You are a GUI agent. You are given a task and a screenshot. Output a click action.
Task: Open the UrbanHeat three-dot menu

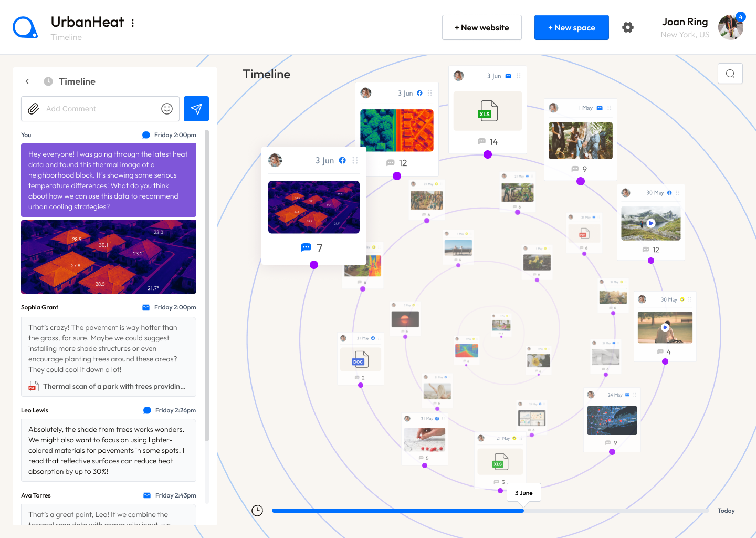pyautogui.click(x=133, y=23)
